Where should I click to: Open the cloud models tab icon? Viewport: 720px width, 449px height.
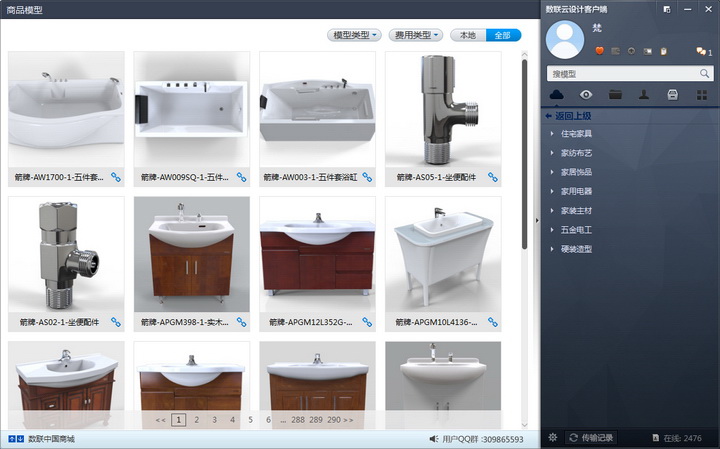556,95
